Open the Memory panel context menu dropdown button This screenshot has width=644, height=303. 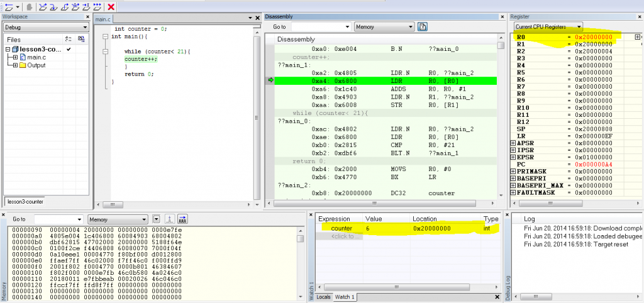(157, 219)
